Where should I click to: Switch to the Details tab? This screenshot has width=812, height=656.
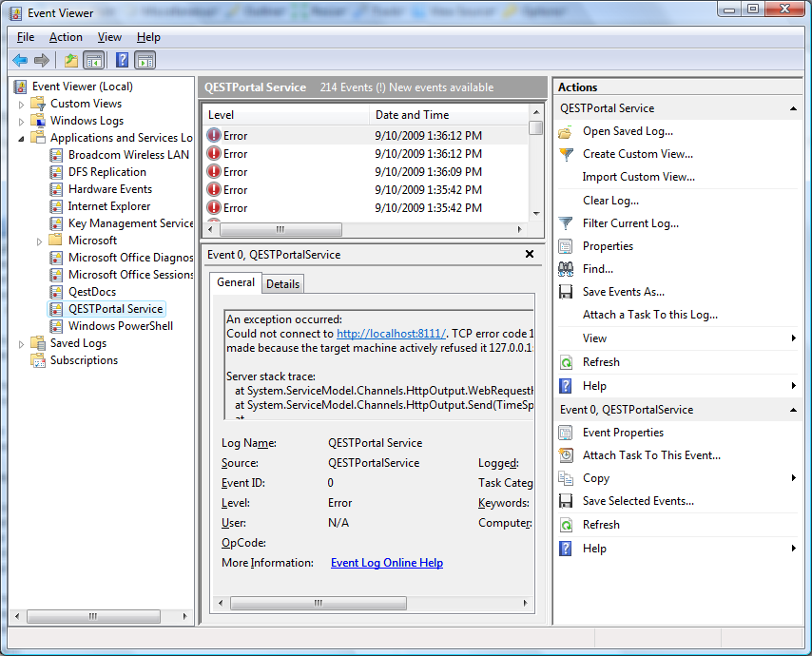tap(282, 284)
